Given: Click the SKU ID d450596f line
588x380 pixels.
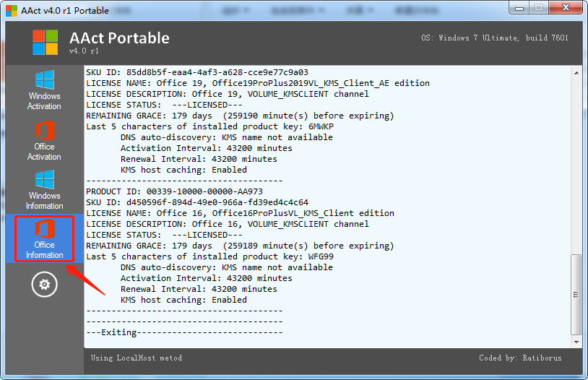Looking at the screenshot, I should [197, 202].
